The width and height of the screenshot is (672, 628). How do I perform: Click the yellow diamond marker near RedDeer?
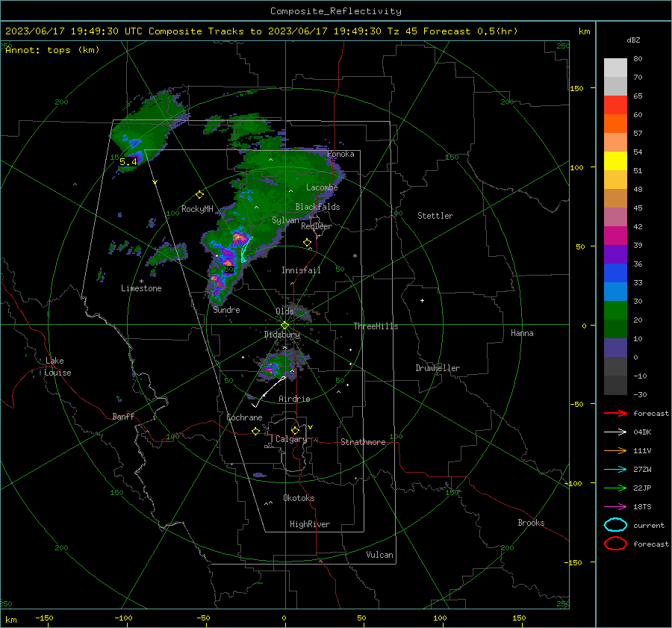(307, 243)
